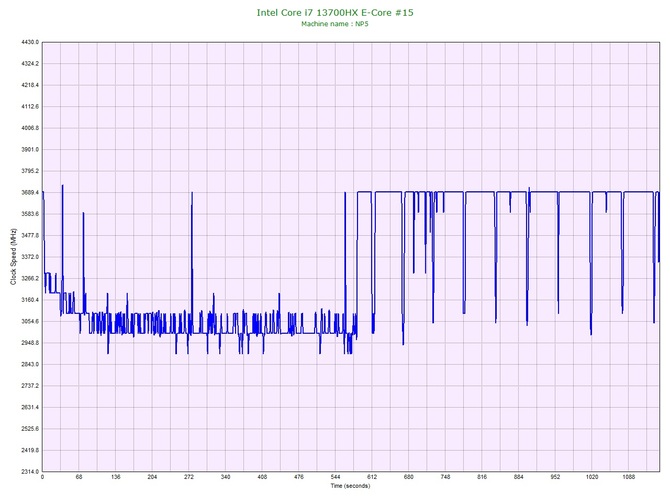Image resolution: width=670 pixels, height=503 pixels.
Task: Click the x-axis tick label 952
Action: (555, 477)
